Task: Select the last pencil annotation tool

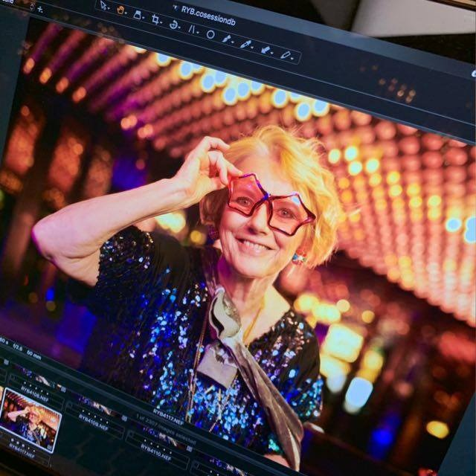Action: [x=285, y=55]
